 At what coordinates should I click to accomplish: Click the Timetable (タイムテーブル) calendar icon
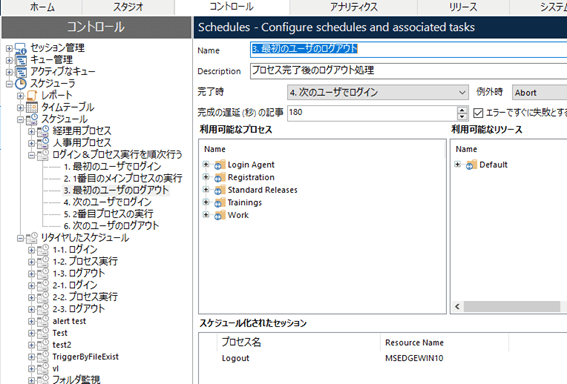tap(32, 107)
